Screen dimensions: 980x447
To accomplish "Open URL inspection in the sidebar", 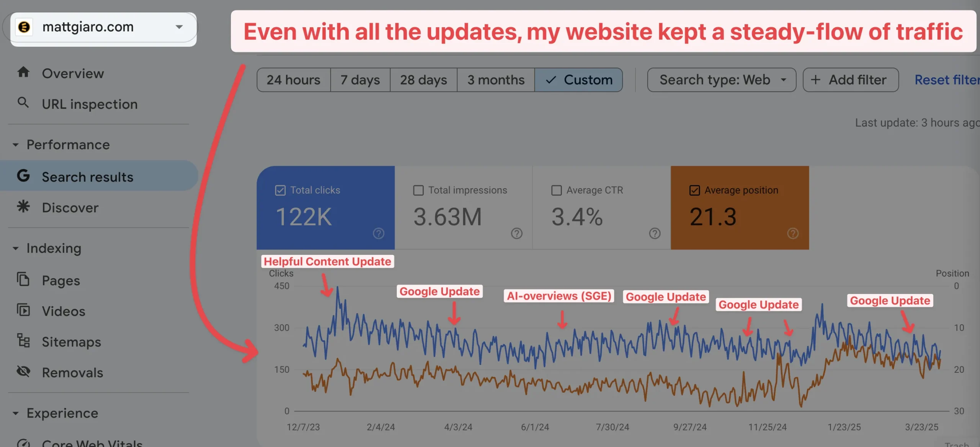I will 99,104.
